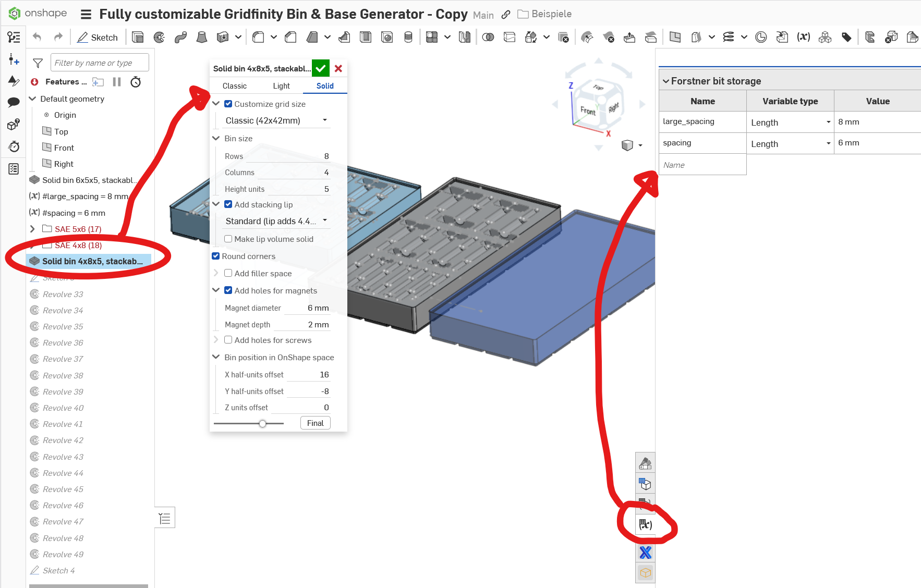This screenshot has width=921, height=588.
Task: Click the Redo arrow in the toolbar
Action: pyautogui.click(x=58, y=37)
